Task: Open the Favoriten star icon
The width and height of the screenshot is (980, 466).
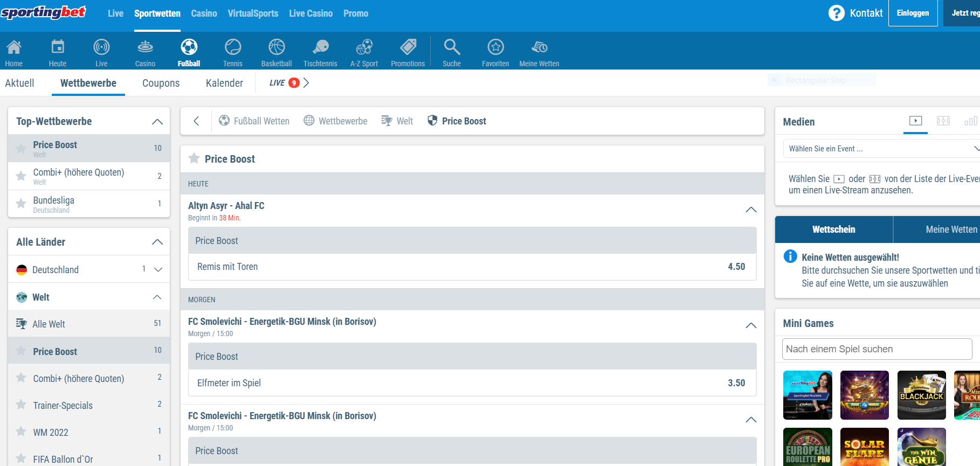Action: click(495, 47)
